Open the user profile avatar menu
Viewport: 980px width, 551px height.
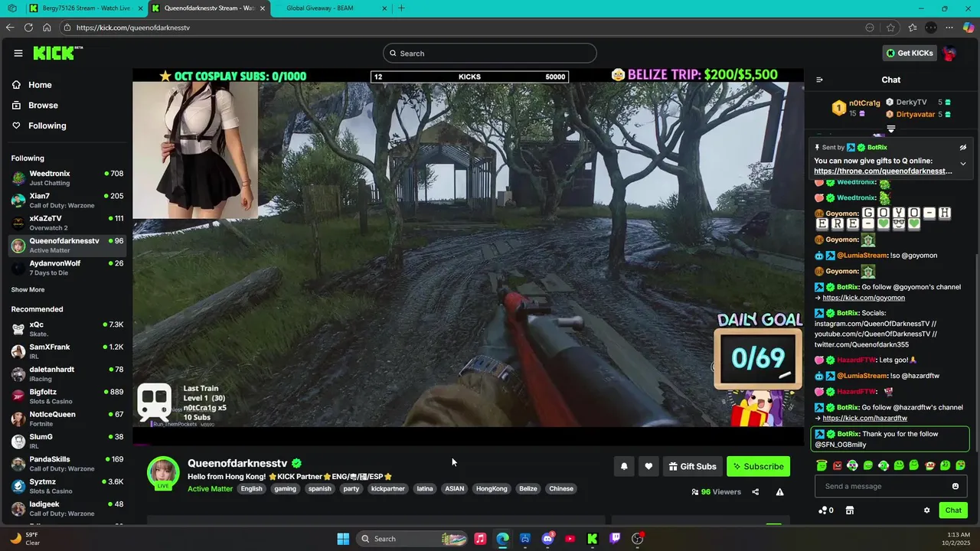point(949,53)
